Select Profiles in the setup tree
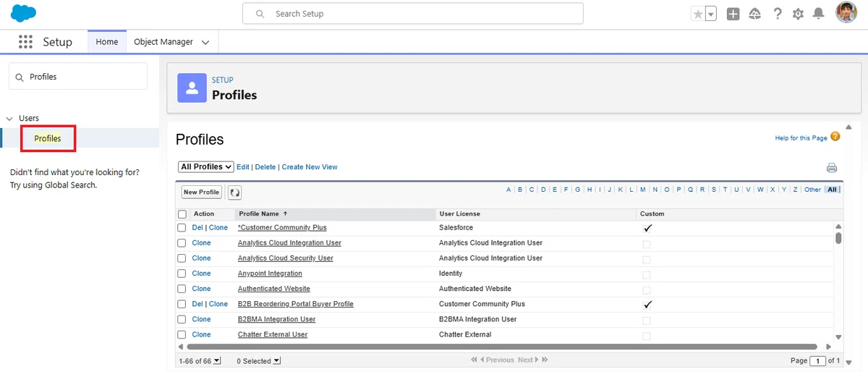The height and width of the screenshot is (377, 868). click(x=48, y=138)
